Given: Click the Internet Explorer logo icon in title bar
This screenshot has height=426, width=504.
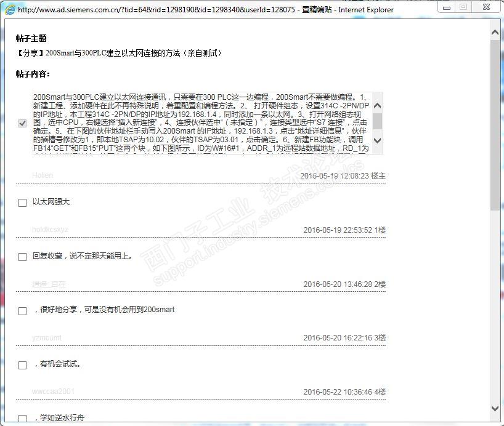Looking at the screenshot, I should tap(9, 10).
